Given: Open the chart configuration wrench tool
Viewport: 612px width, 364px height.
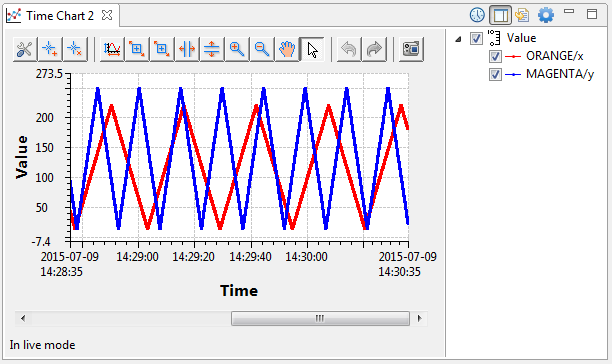Looking at the screenshot, I should pos(25,49).
